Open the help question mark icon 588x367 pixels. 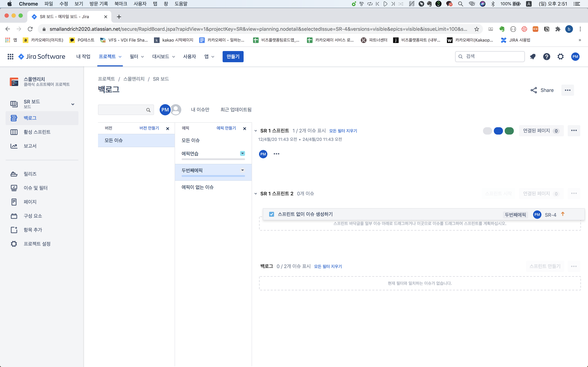tap(547, 57)
